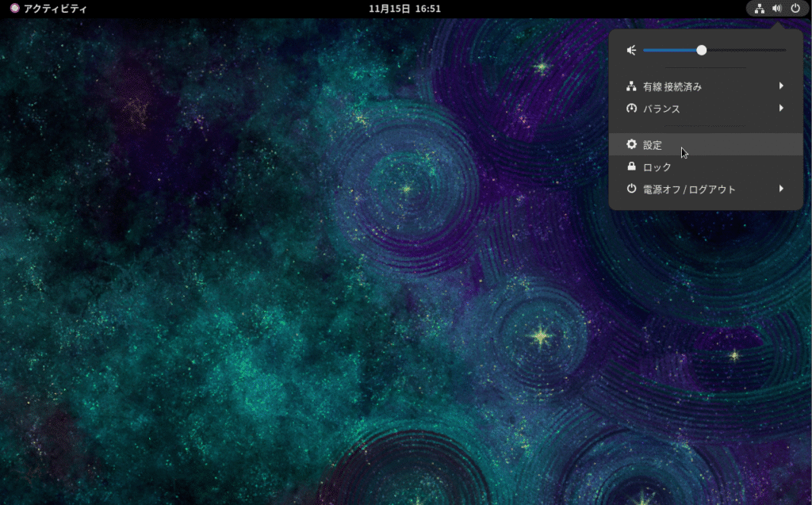The width and height of the screenshot is (812, 505).
Task: Click the network icon in top bar
Action: tap(760, 9)
